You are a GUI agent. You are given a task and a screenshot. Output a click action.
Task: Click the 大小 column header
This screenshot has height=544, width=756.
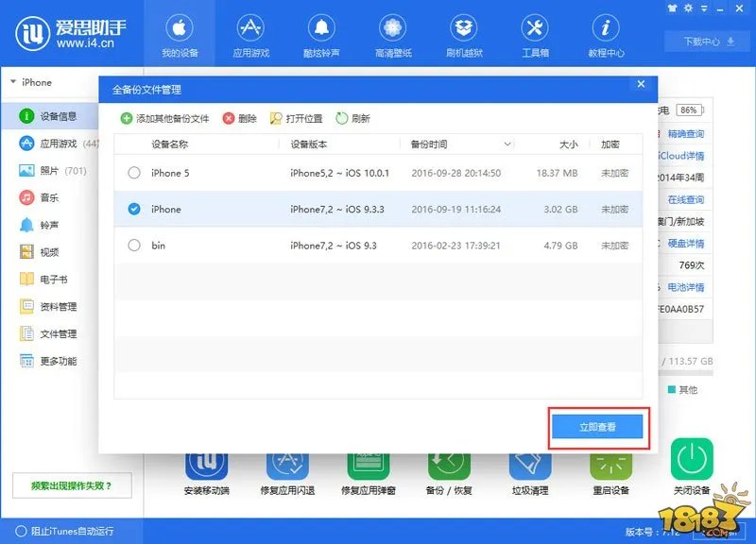tap(568, 144)
